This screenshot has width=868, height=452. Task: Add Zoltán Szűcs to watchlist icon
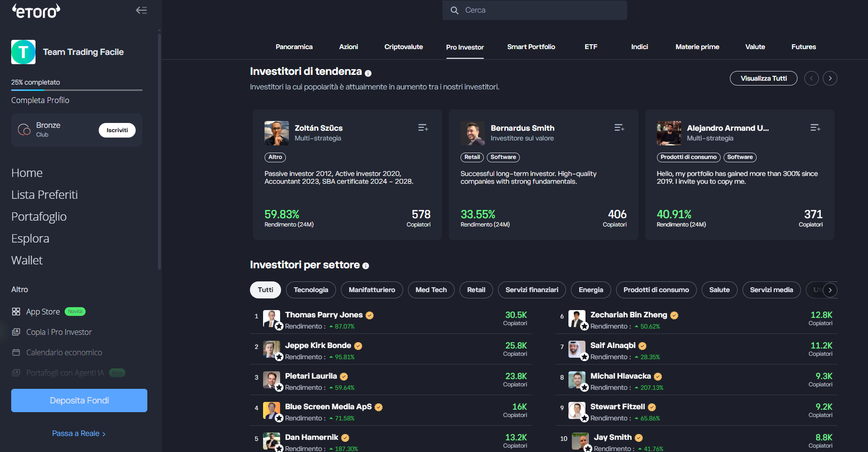tap(423, 128)
